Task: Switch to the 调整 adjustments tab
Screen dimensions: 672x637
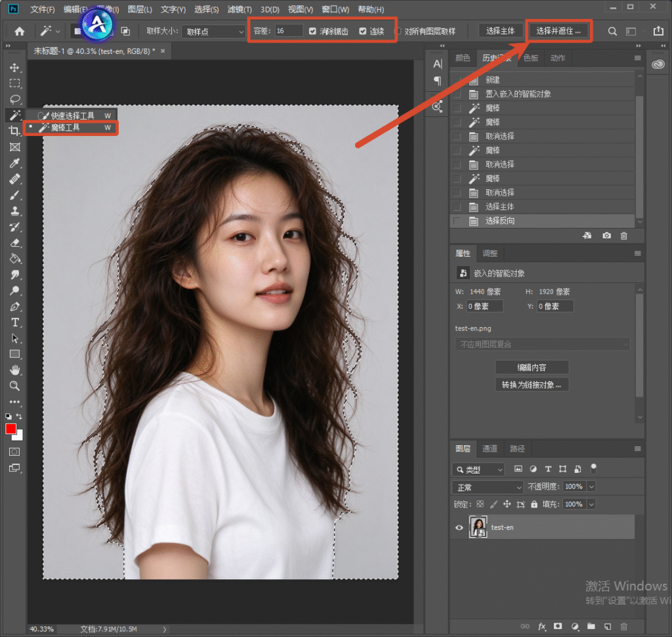Action: point(490,253)
